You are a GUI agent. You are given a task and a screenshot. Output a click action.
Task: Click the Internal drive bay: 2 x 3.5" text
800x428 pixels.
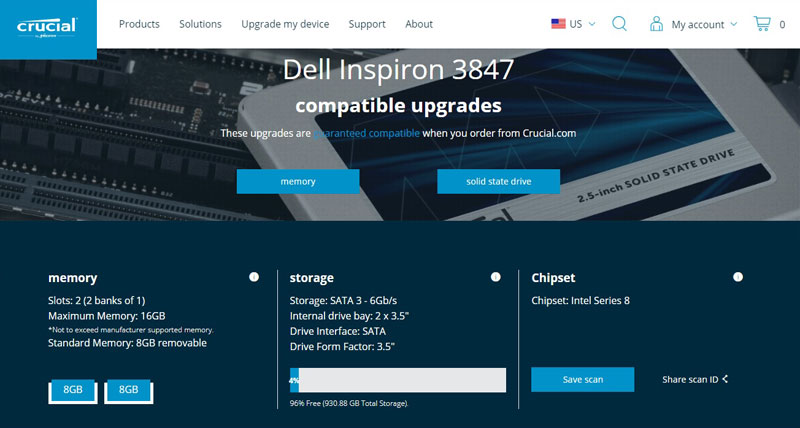pos(349,316)
